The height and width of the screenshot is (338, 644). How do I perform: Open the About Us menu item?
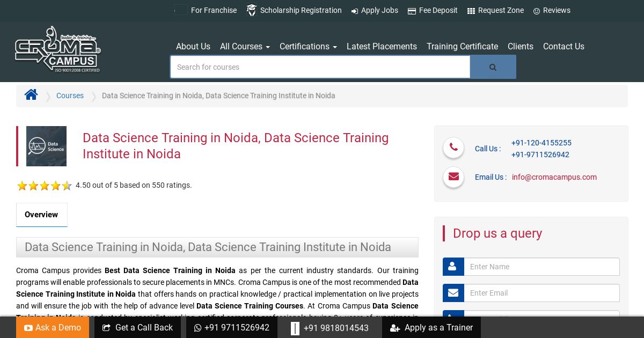pyautogui.click(x=193, y=46)
